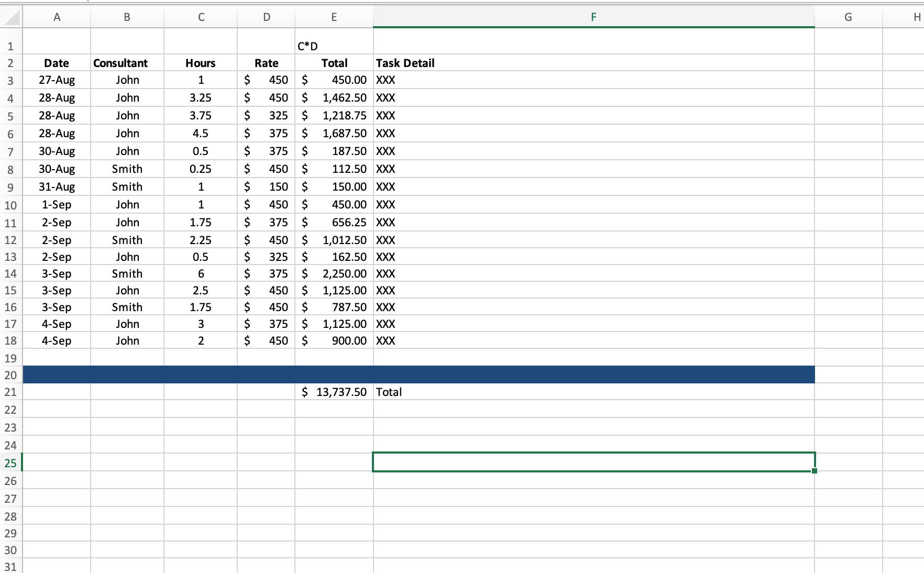Select row 25 header
Viewport: 924px width, 573px height.
(10, 463)
